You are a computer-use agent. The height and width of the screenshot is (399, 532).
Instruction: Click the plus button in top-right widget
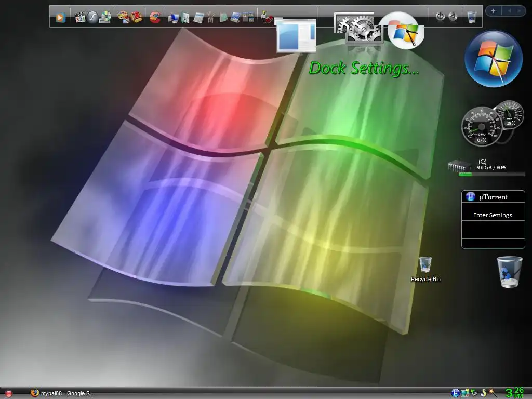point(493,11)
